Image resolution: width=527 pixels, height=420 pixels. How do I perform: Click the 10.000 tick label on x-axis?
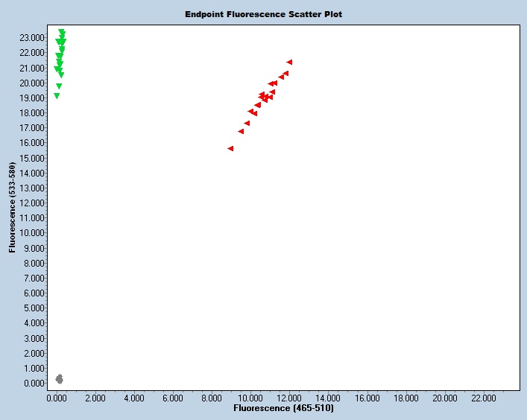tap(250, 398)
